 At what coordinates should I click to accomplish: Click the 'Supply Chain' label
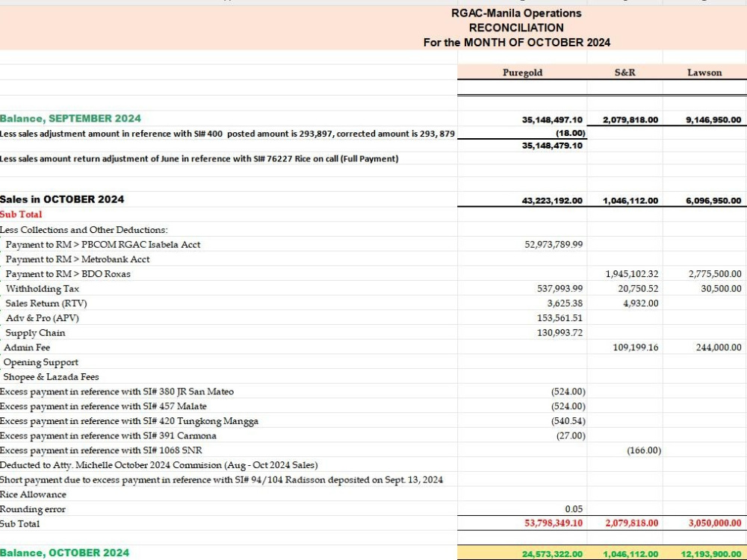coord(35,333)
